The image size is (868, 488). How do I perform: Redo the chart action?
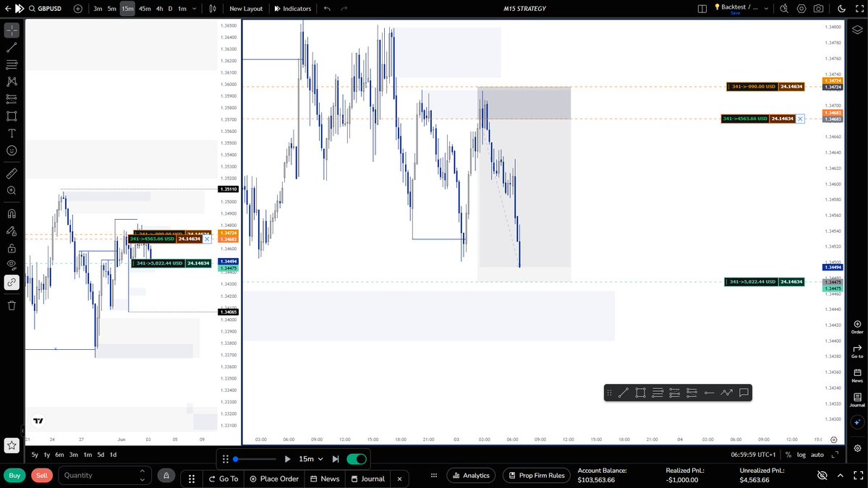tap(344, 9)
